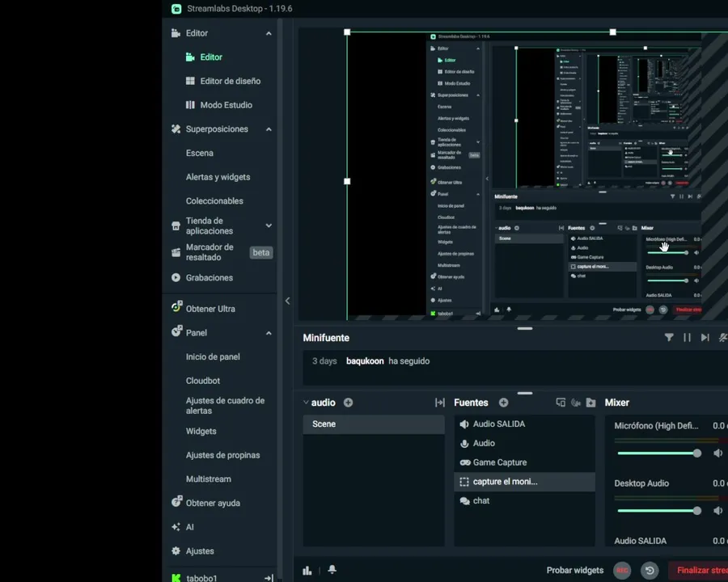This screenshot has height=582, width=728.
Task: Add a source folder icon
Action: (591, 403)
